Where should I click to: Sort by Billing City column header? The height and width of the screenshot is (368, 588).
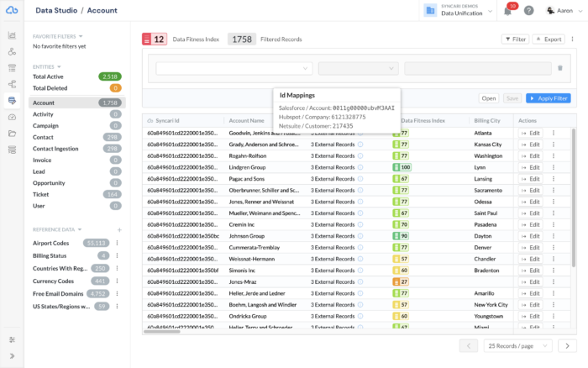click(486, 120)
